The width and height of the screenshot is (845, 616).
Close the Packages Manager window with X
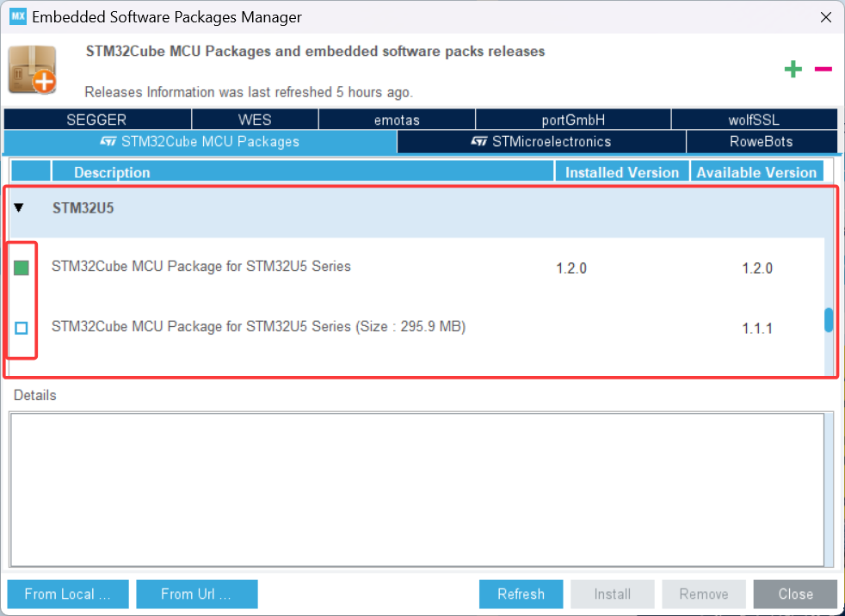coord(825,17)
